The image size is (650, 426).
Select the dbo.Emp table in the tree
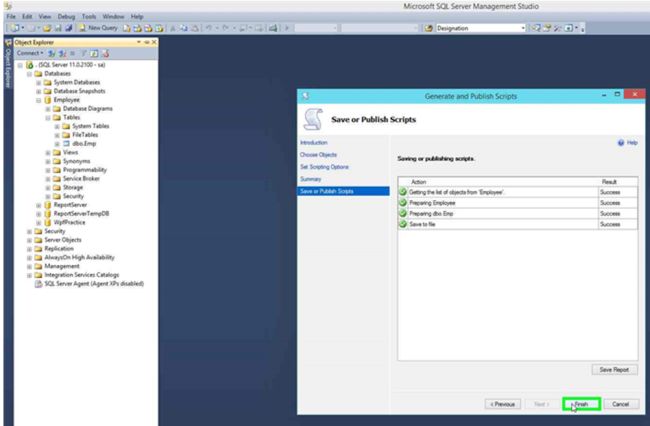[84, 144]
